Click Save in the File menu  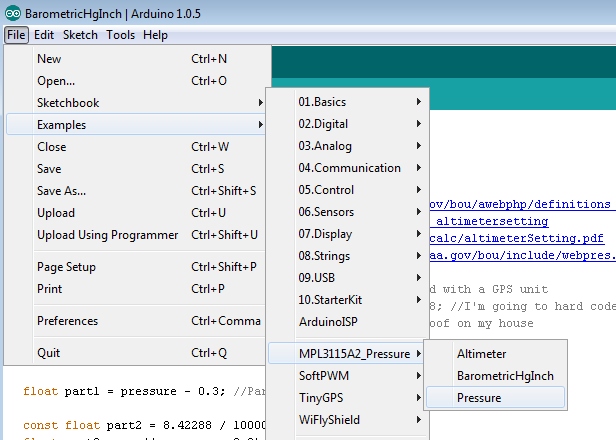[136, 169]
